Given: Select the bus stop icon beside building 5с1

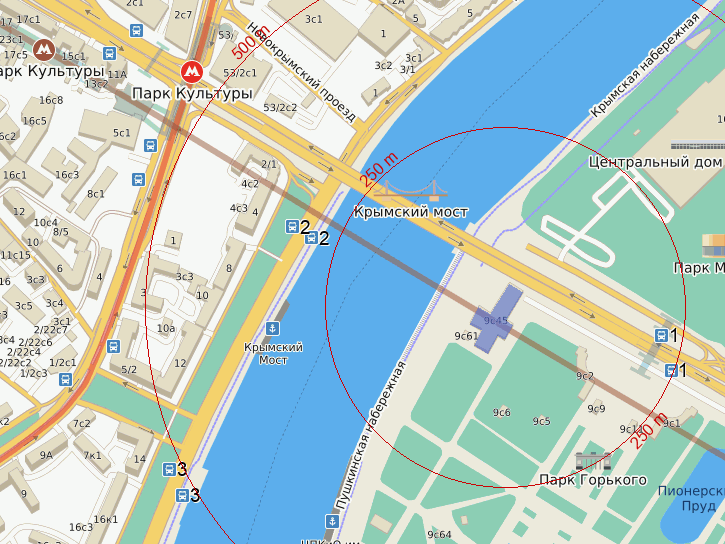Looking at the screenshot, I should click(x=150, y=146).
